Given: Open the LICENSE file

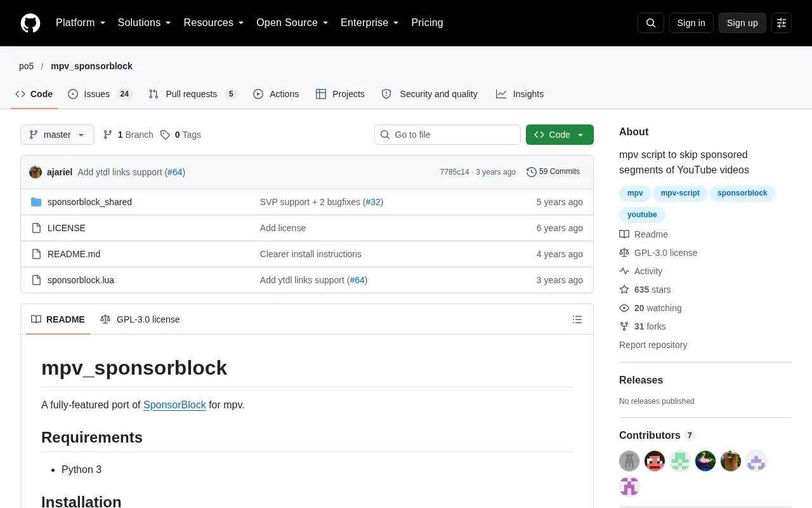Looking at the screenshot, I should [x=67, y=228].
